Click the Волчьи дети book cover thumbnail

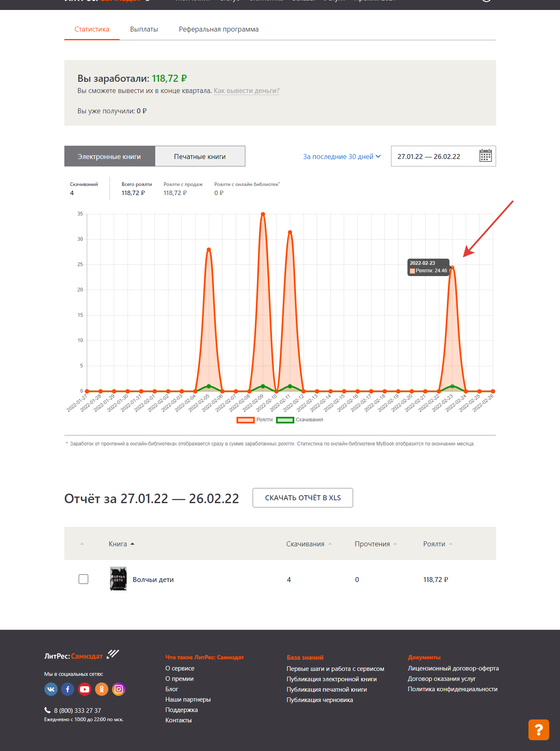point(118,579)
